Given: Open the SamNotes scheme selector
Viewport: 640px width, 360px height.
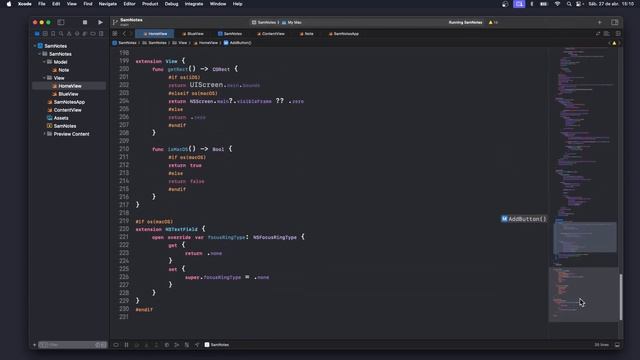Looking at the screenshot, I should 264,22.
